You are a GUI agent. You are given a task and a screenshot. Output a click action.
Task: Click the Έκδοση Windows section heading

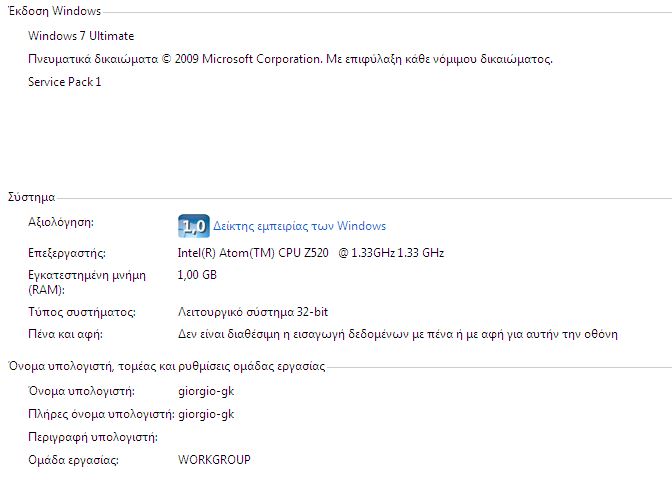54,12
